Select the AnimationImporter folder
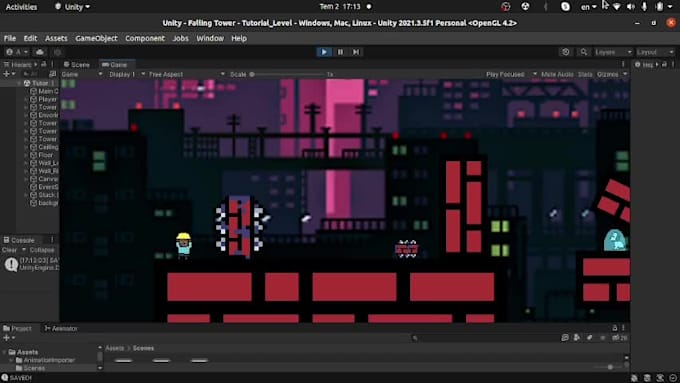The image size is (680, 383). (46, 360)
